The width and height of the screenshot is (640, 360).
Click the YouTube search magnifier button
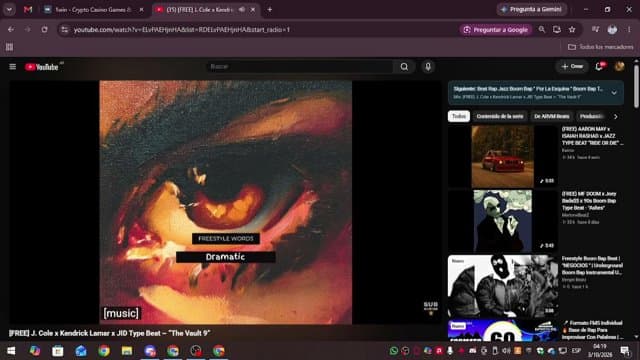404,67
